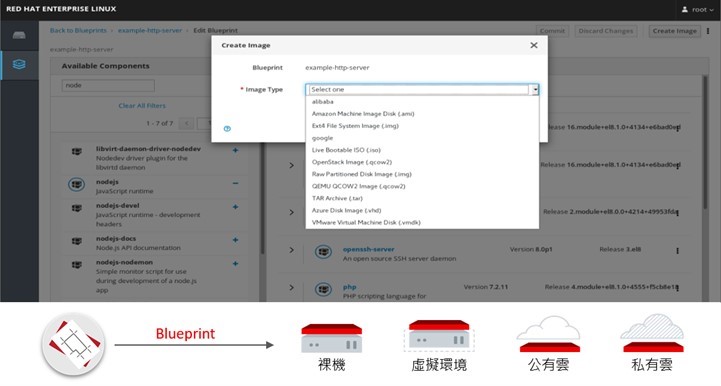Click the component filter field containing node
This screenshot has height=386, width=721.
pos(108,85)
